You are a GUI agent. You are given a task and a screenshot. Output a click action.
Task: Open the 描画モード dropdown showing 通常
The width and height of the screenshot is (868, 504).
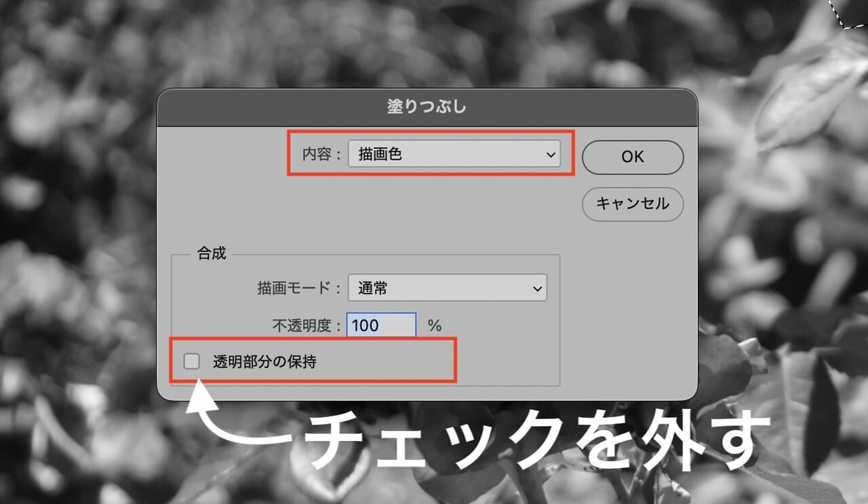point(448,288)
